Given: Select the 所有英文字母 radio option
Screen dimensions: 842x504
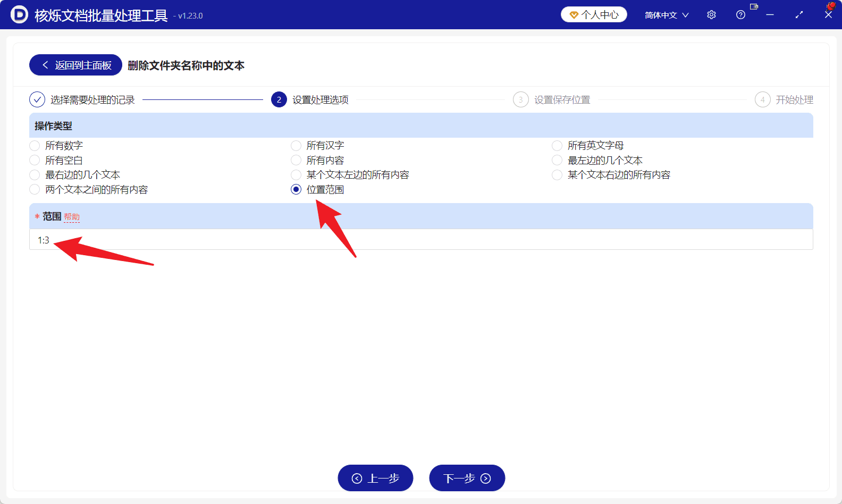Looking at the screenshot, I should click(x=557, y=146).
